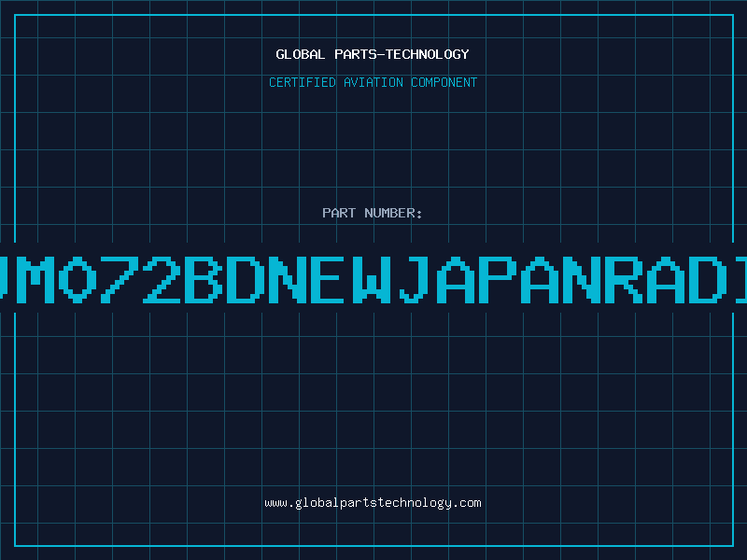
Task: Open the www.globalpartstechnology.com link
Action: click(x=373, y=503)
